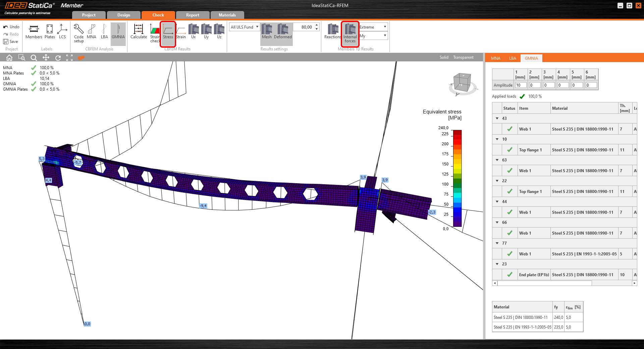This screenshot has width=644, height=349.
Task: Open the Extreme dropdown
Action: click(x=373, y=27)
